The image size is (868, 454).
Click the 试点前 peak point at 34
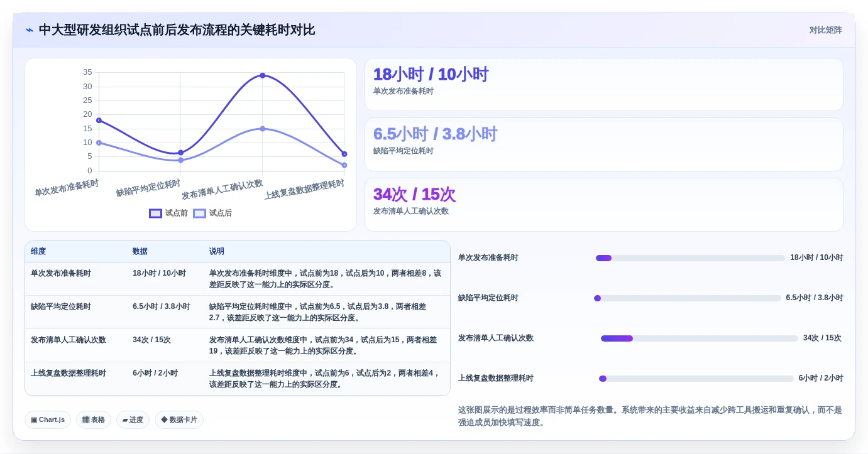(x=263, y=75)
